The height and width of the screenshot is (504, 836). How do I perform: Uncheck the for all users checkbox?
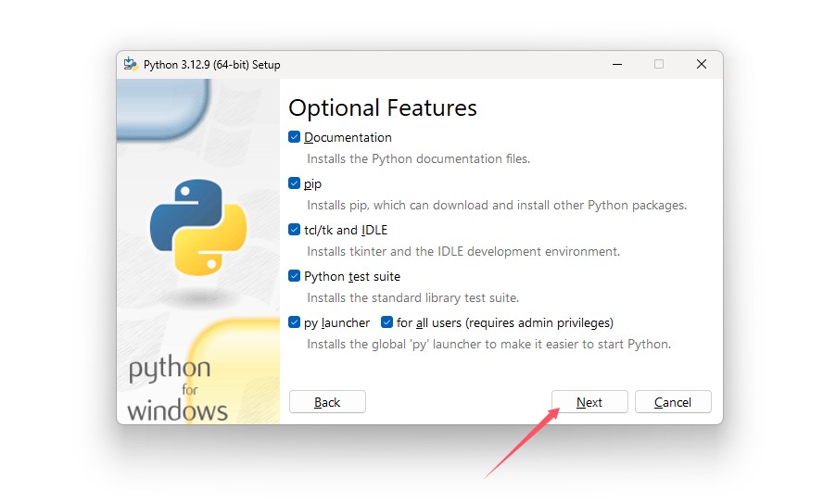(386, 322)
